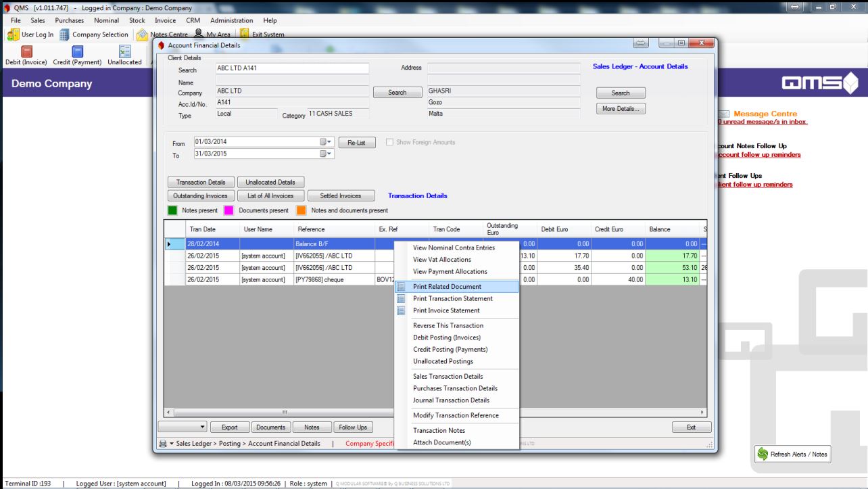Select Credit Posting (Payments) in context menu
868x489 pixels.
click(x=457, y=350)
